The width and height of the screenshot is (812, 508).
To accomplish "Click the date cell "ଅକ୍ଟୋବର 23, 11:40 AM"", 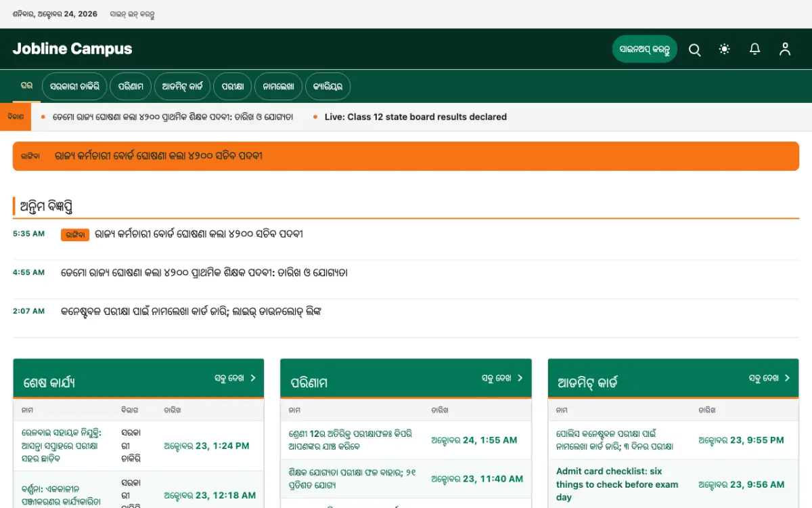I will tap(477, 479).
